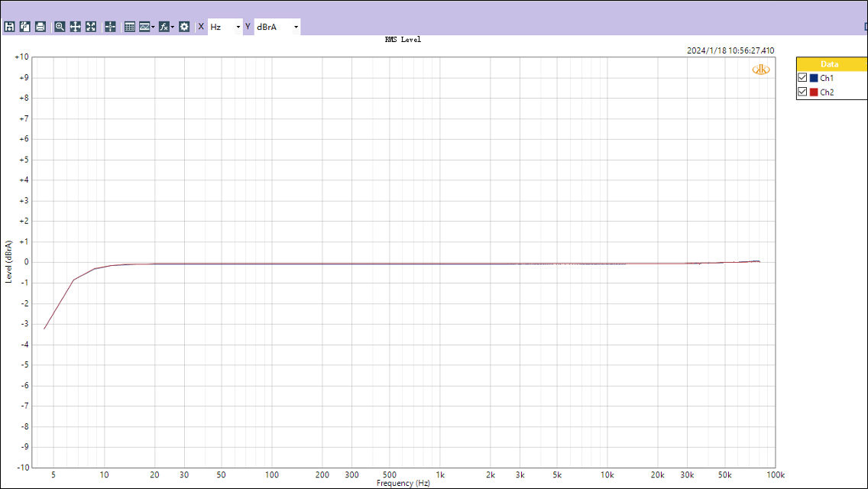Activate the pan four-arrow tool
868x489 pixels.
76,27
